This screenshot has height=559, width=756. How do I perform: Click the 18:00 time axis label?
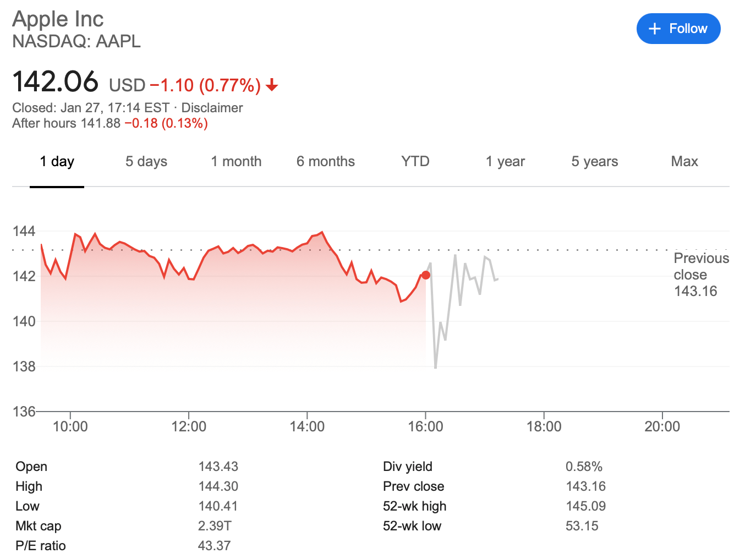pos(544,426)
